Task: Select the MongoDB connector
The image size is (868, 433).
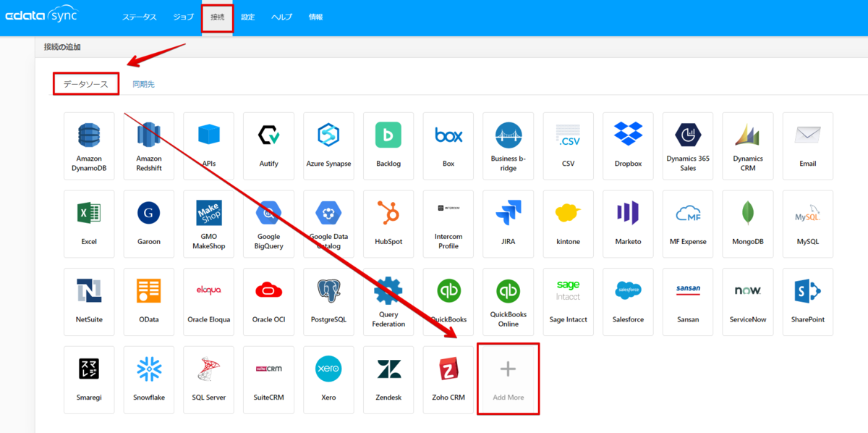Action: (x=748, y=224)
